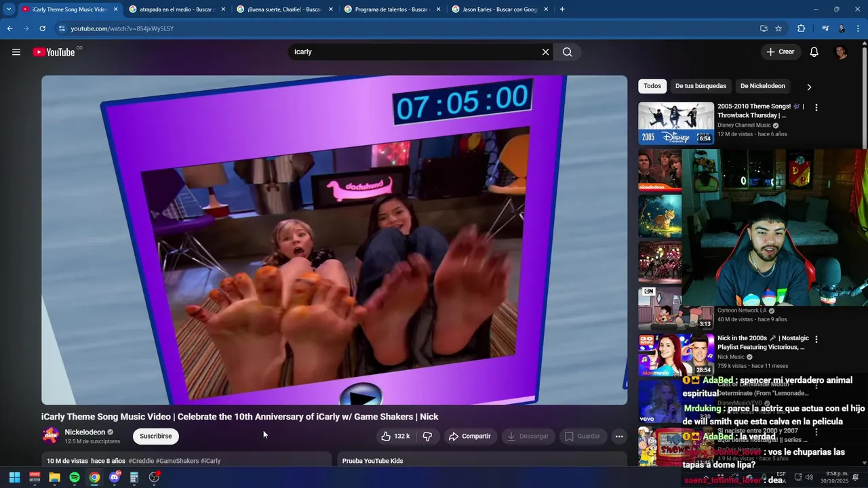The image size is (868, 488).
Task: Open Calculator from the taskbar
Action: coord(134,477)
